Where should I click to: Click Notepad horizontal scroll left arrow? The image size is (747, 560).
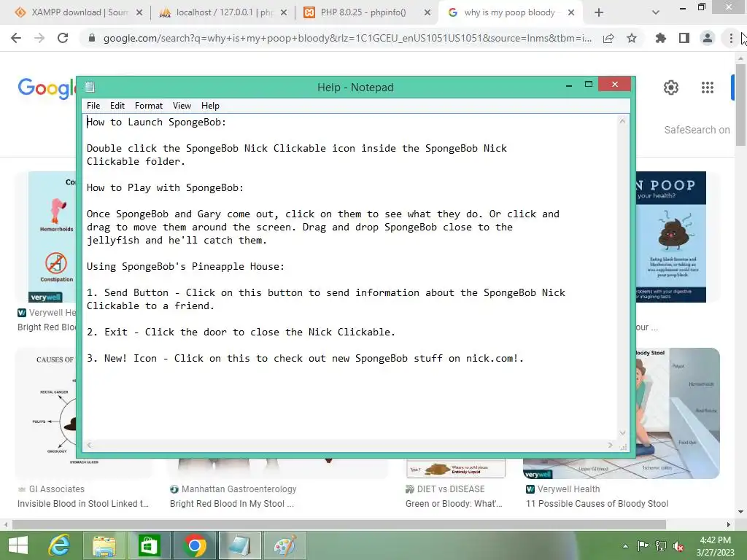[x=89, y=446]
